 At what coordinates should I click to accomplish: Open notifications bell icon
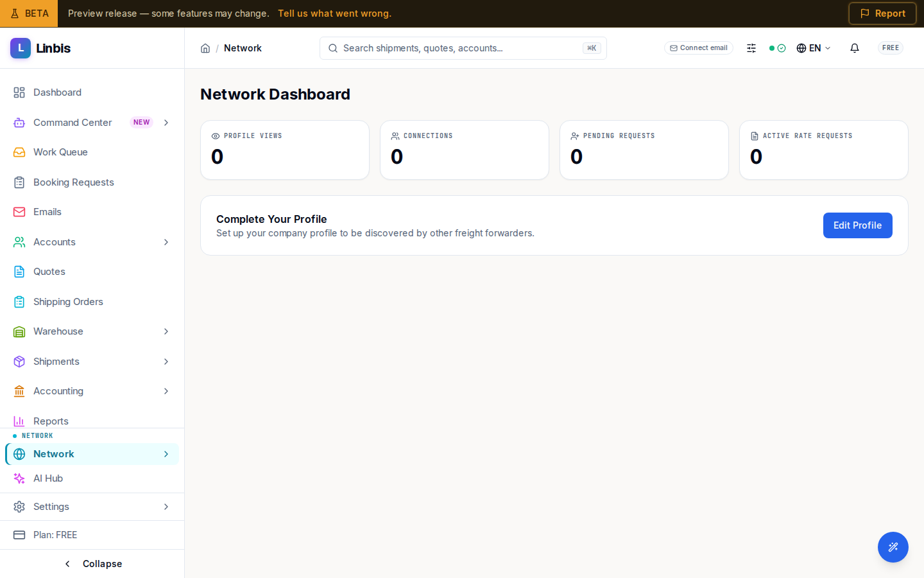coord(855,48)
